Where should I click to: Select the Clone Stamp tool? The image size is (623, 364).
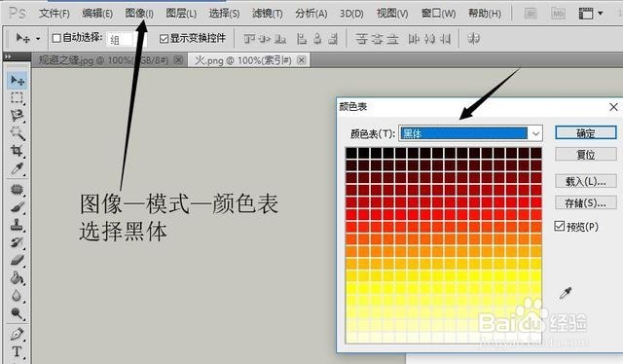coord(17,225)
